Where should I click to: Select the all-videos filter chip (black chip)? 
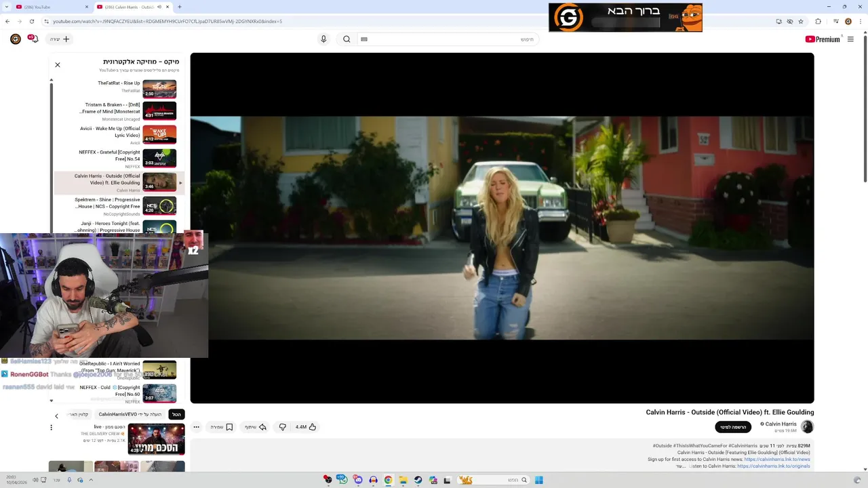[176, 414]
